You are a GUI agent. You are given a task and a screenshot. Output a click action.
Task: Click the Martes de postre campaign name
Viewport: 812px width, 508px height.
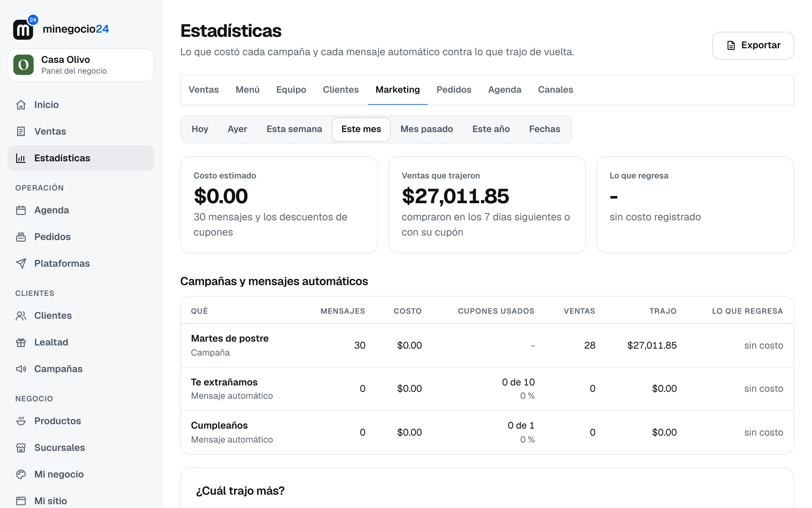pos(230,338)
